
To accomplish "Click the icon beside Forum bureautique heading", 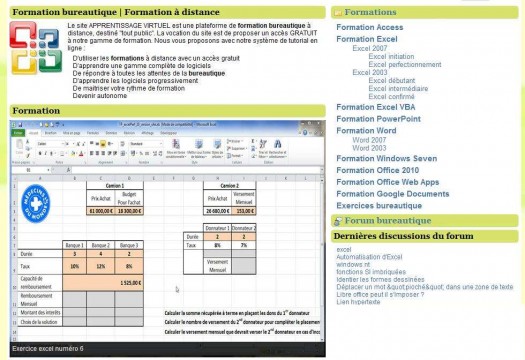I will click(x=338, y=221).
